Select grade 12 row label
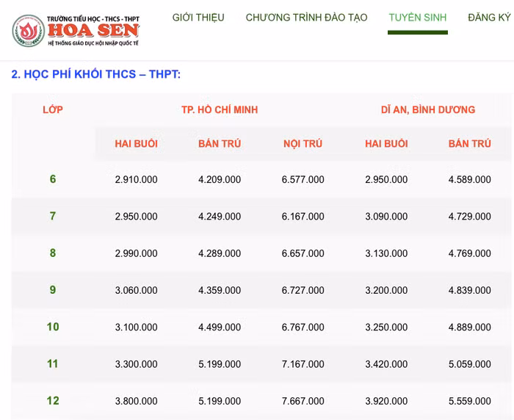This screenshot has width=514, height=420. click(x=53, y=401)
